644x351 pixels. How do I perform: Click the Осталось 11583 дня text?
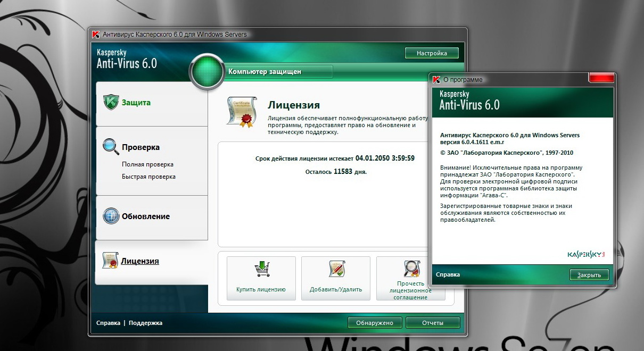(x=336, y=172)
